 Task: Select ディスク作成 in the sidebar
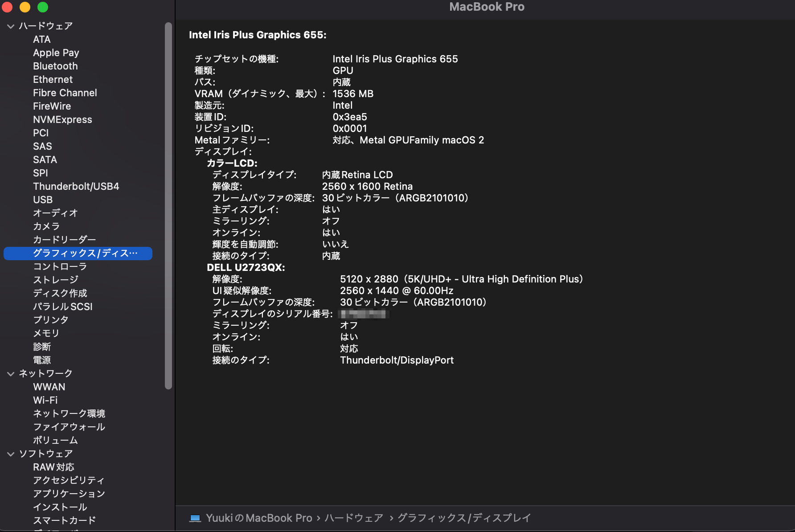(x=60, y=294)
